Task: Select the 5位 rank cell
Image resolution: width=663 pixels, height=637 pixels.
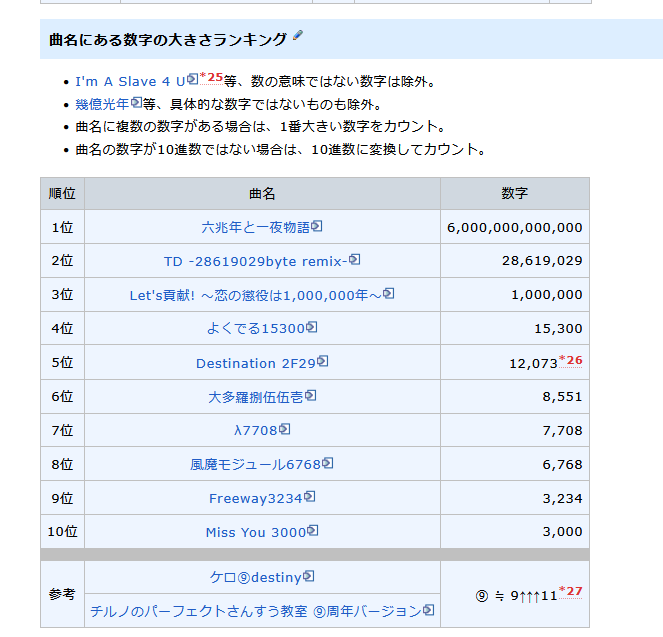Action: coord(62,362)
